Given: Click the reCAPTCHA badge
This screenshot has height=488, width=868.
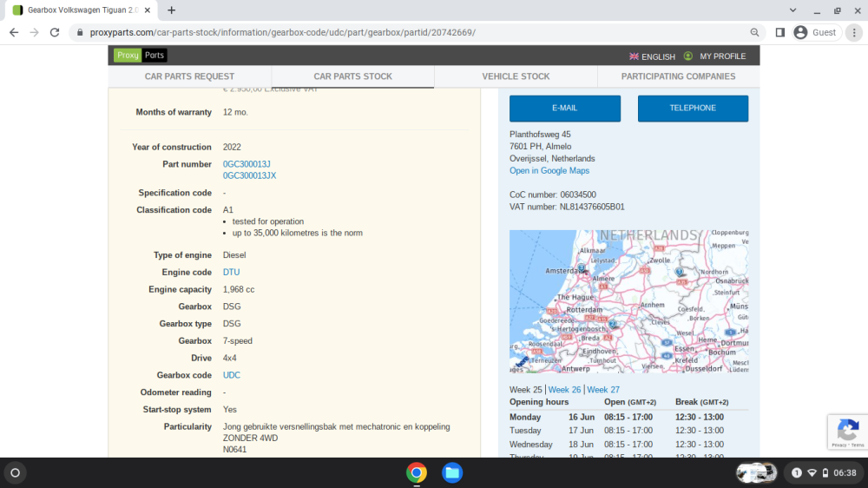Looking at the screenshot, I should click(847, 432).
